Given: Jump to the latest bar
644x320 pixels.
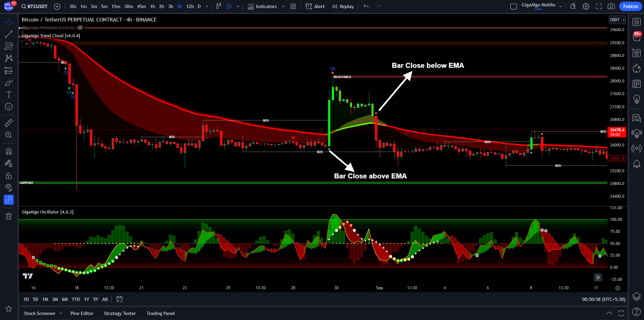Looking at the screenshot, I should (598, 277).
